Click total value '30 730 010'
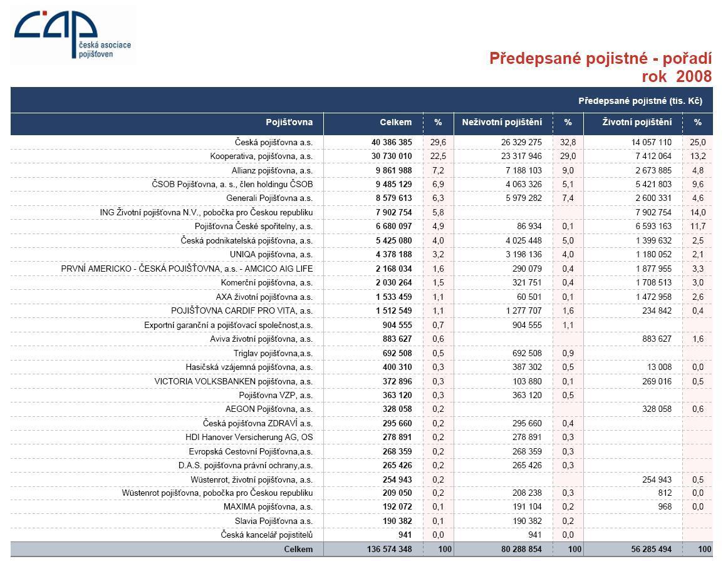 (x=392, y=156)
